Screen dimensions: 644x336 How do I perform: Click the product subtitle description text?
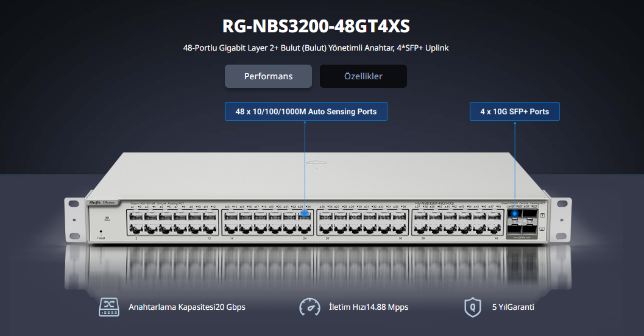[x=316, y=48]
